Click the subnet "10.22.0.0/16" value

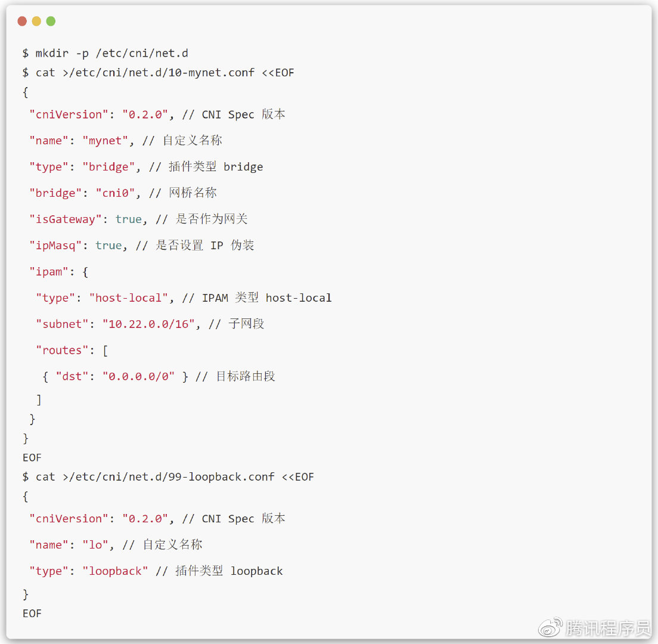click(148, 324)
